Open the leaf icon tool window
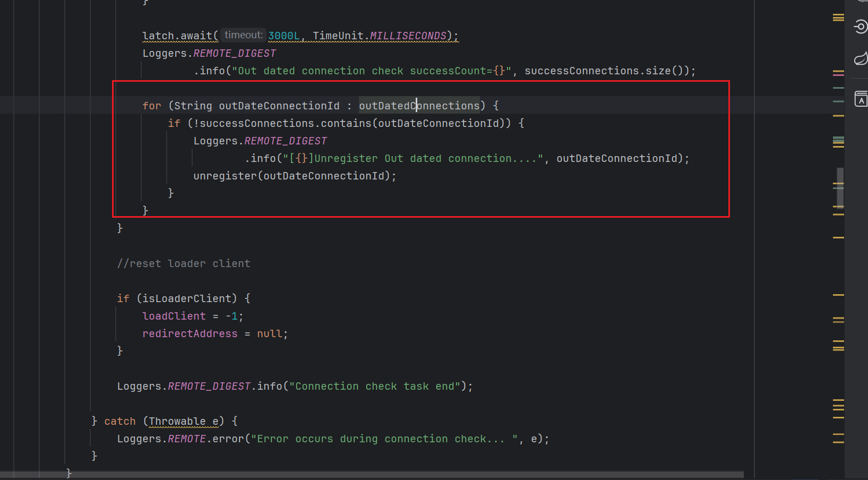Image resolution: width=868 pixels, height=480 pixels. coord(861,58)
